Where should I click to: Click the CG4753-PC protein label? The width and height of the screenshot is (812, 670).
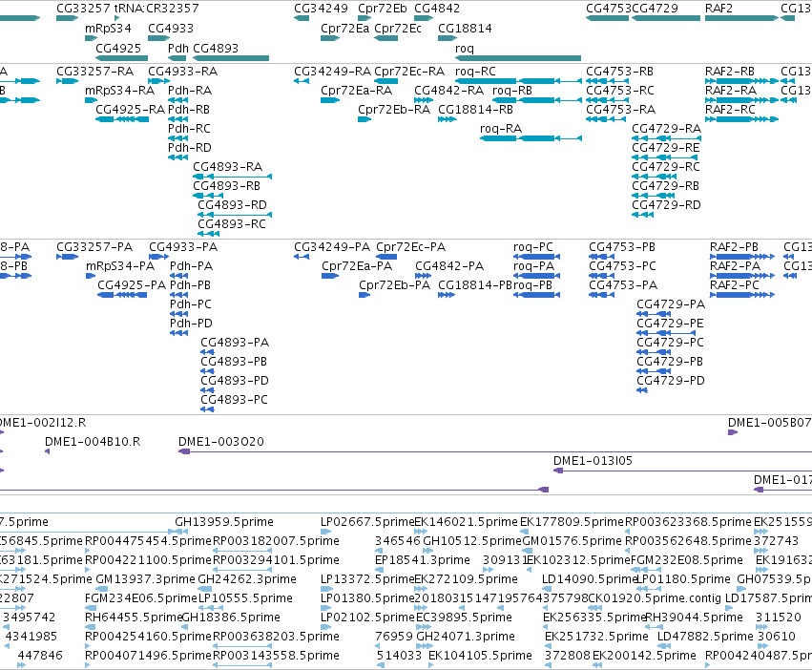pyautogui.click(x=622, y=266)
